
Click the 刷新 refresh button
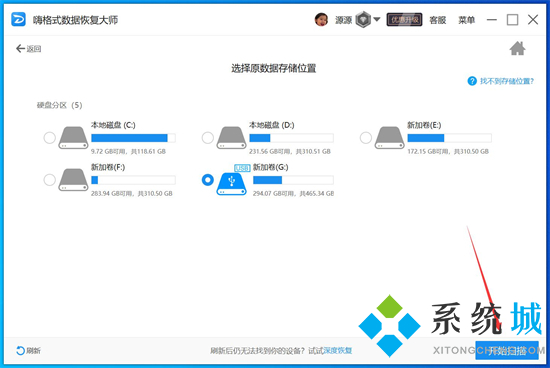click(x=28, y=350)
